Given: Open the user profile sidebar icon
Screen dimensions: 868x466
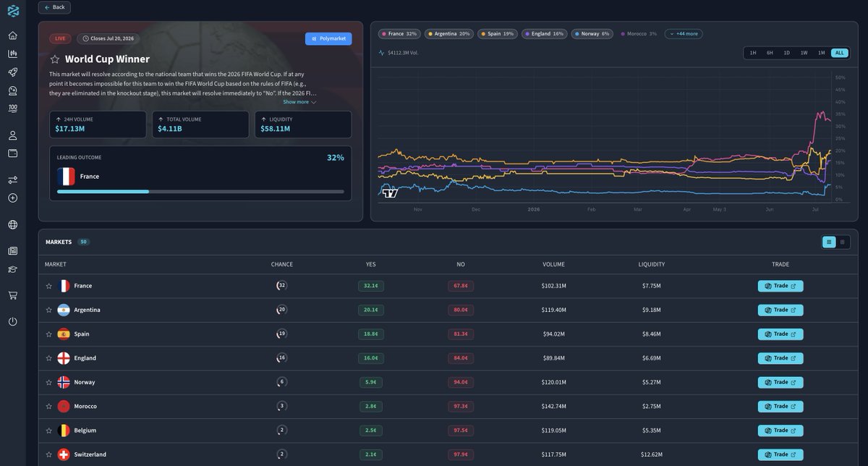Looking at the screenshot, I should 12,135.
